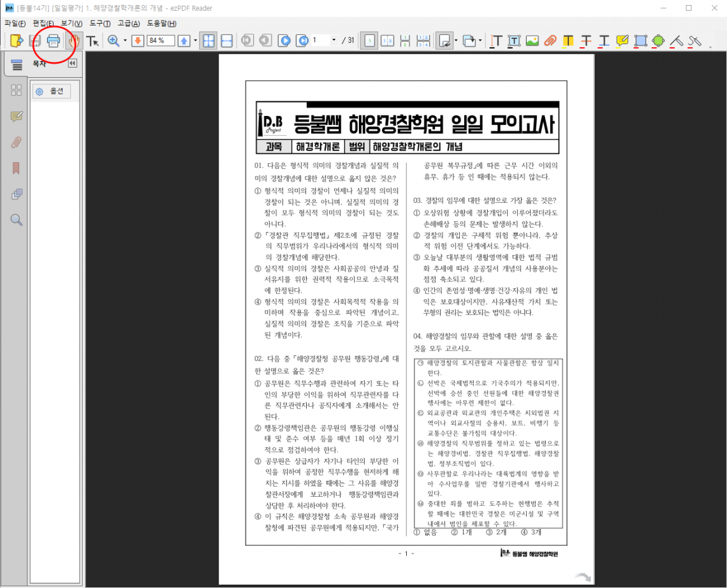Click the page-turn arrow at page corner
Image resolution: width=727 pixels, height=588 pixels.
[582, 577]
